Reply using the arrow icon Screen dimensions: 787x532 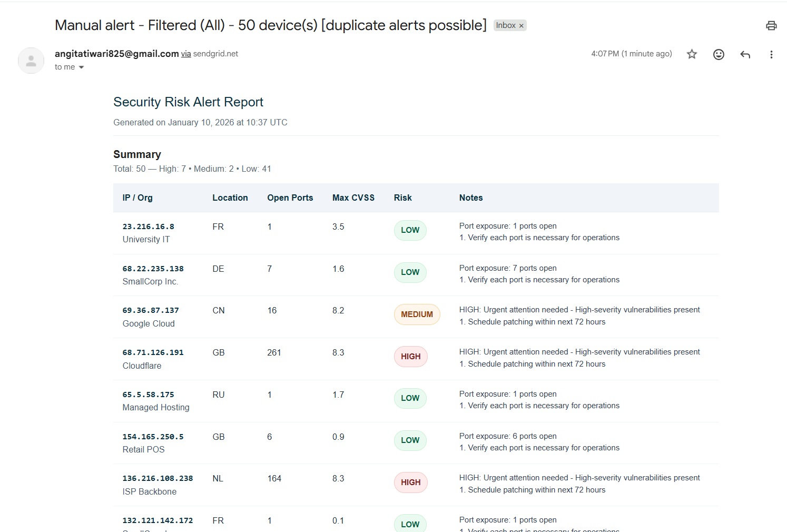(x=745, y=54)
